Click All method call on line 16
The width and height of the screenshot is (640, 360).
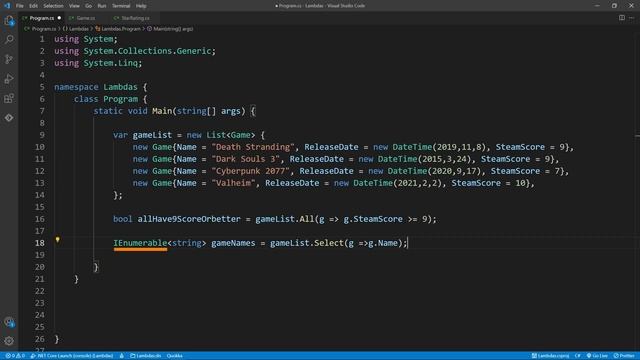[x=307, y=219]
